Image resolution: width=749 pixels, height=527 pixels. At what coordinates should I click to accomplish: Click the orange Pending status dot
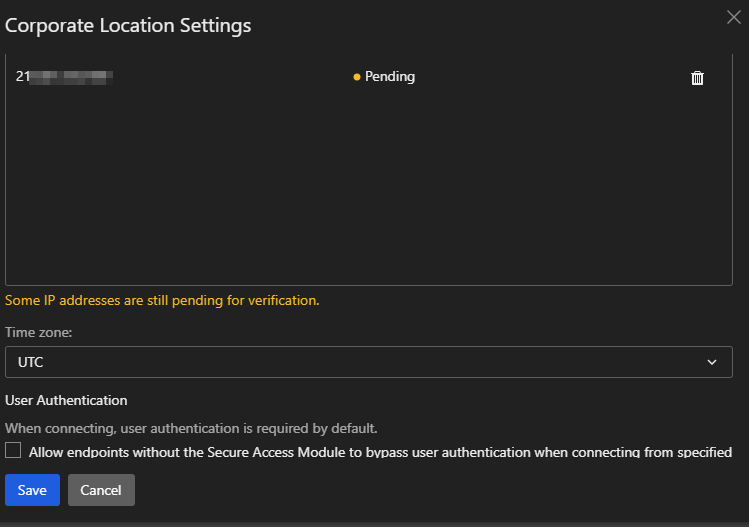pos(357,77)
